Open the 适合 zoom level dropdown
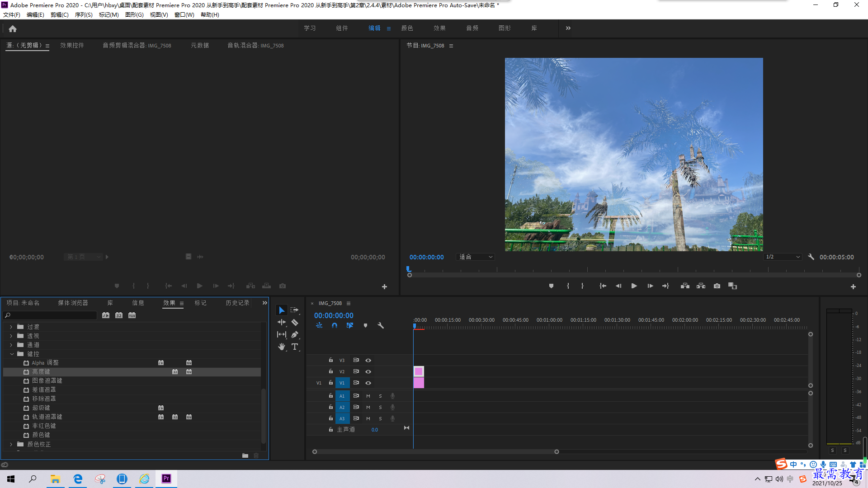Image resolution: width=868 pixels, height=488 pixels. (x=476, y=257)
